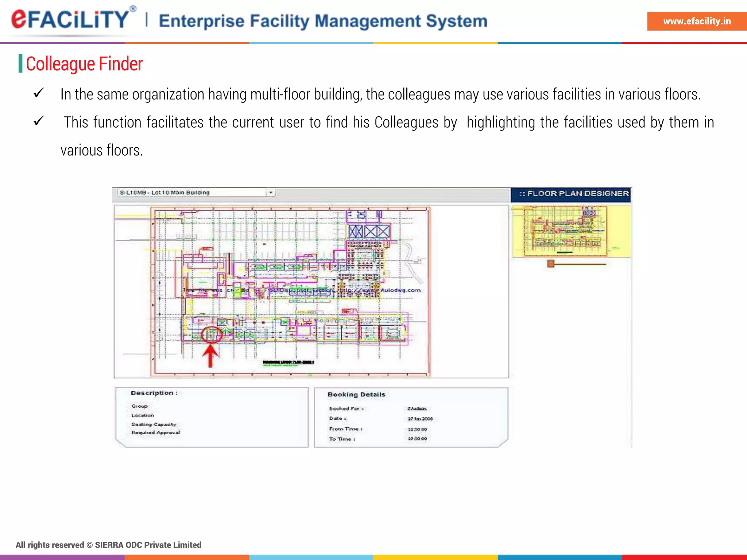Click 'Enterprise Facility Management System' heading
This screenshot has width=747, height=560.
[x=323, y=21]
